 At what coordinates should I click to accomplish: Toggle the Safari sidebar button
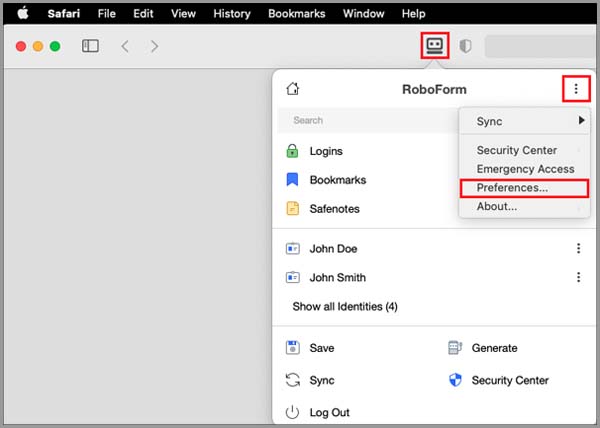click(x=90, y=46)
